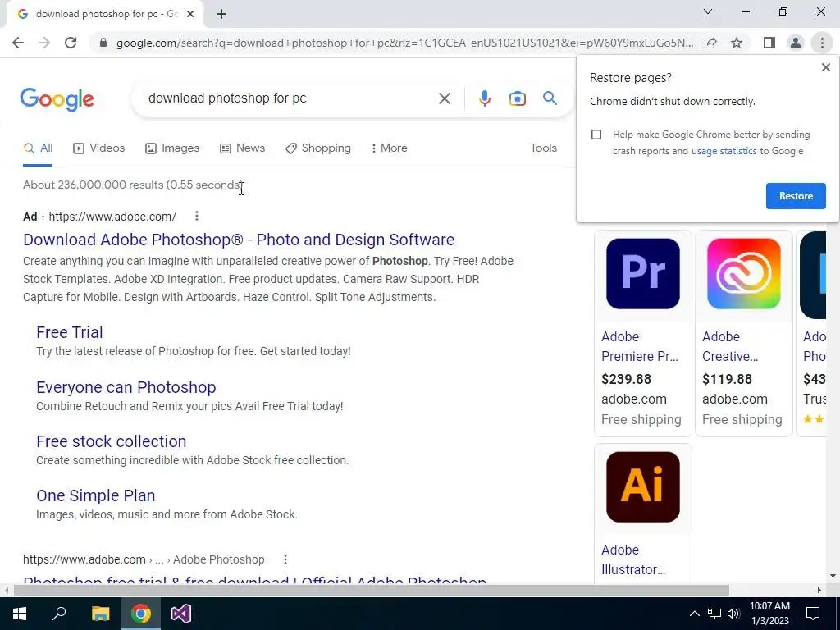Click the volume speaker tray icon
Image resolution: width=840 pixels, height=630 pixels.
pyautogui.click(x=733, y=614)
